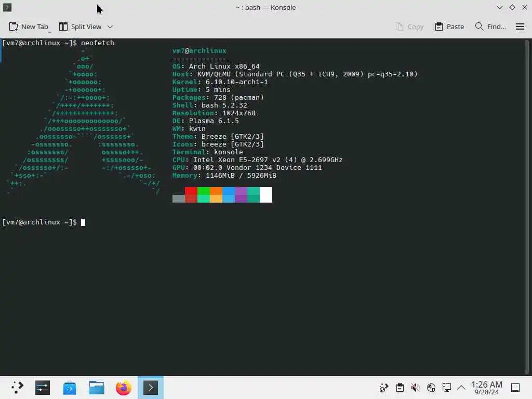Launch Firefox from the taskbar

tap(124, 388)
